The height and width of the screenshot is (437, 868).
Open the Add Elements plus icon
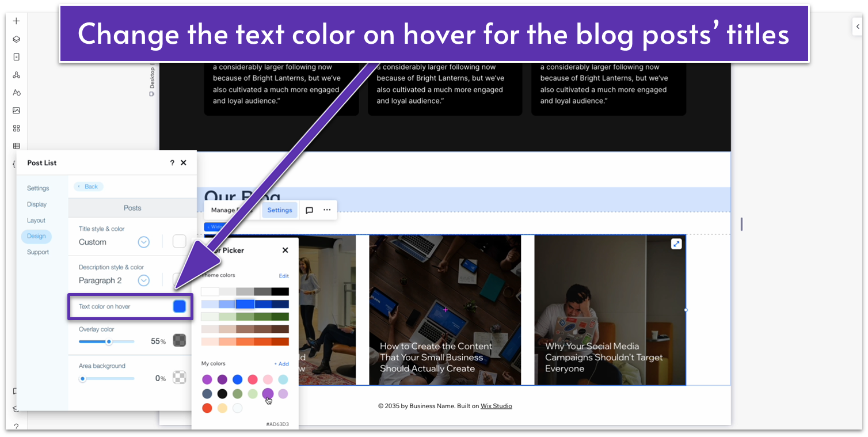click(x=16, y=21)
